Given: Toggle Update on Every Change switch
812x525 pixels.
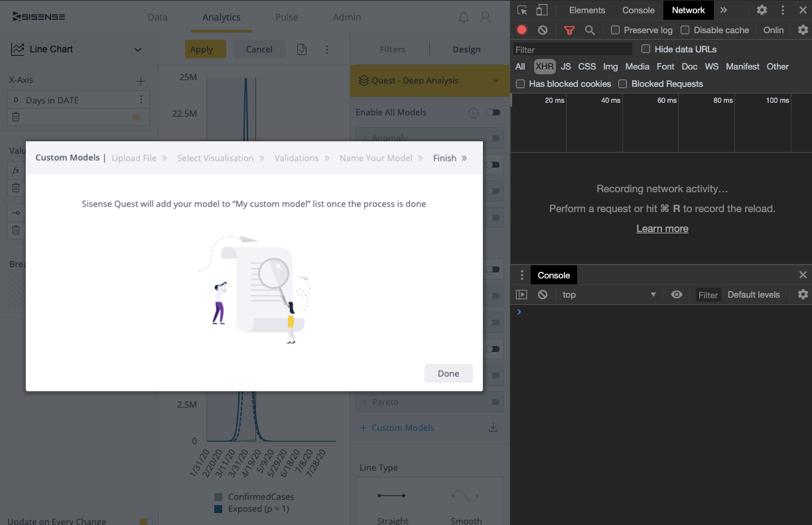Looking at the screenshot, I should point(146,522).
